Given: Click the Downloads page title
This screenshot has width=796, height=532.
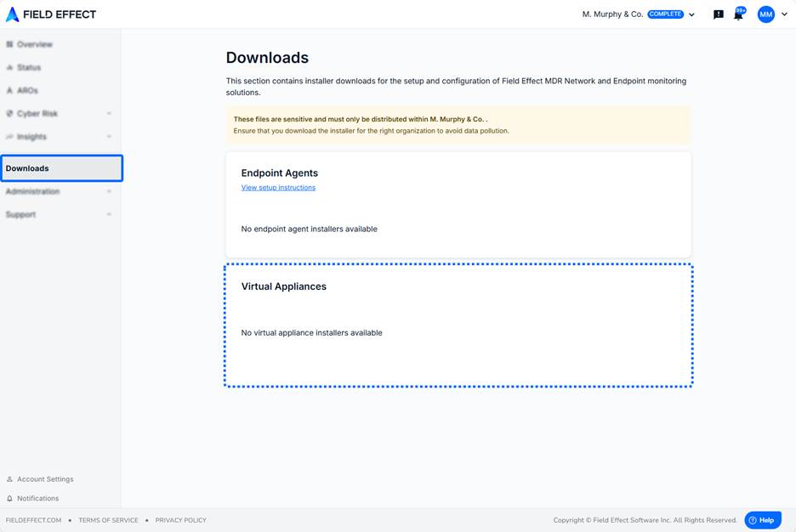Looking at the screenshot, I should click(x=267, y=58).
